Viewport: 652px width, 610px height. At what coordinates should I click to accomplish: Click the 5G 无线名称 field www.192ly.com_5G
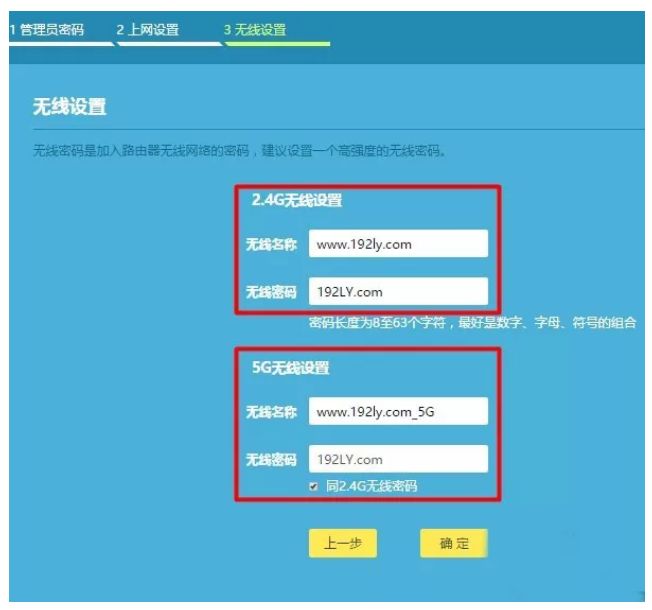coord(397,411)
